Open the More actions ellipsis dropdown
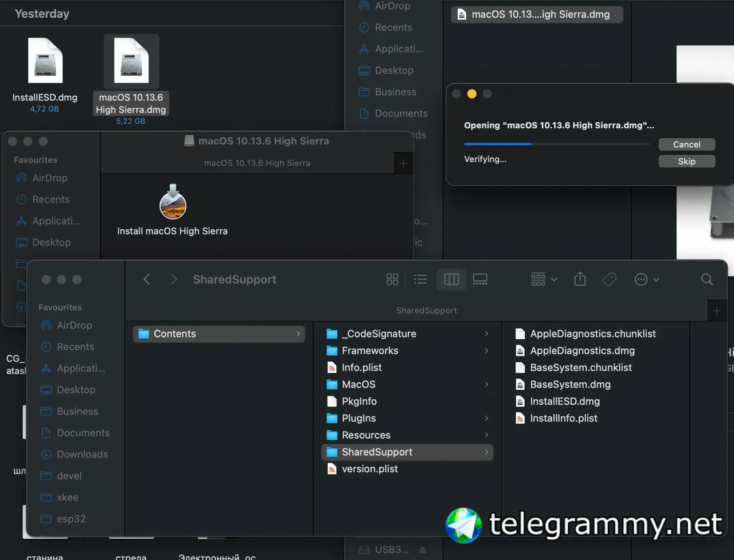Image resolution: width=734 pixels, height=560 pixels. click(647, 279)
